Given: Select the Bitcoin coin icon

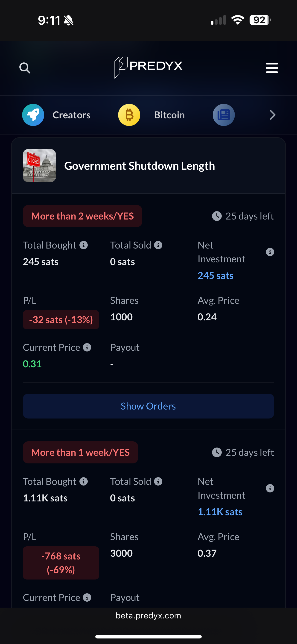Looking at the screenshot, I should 129,115.
